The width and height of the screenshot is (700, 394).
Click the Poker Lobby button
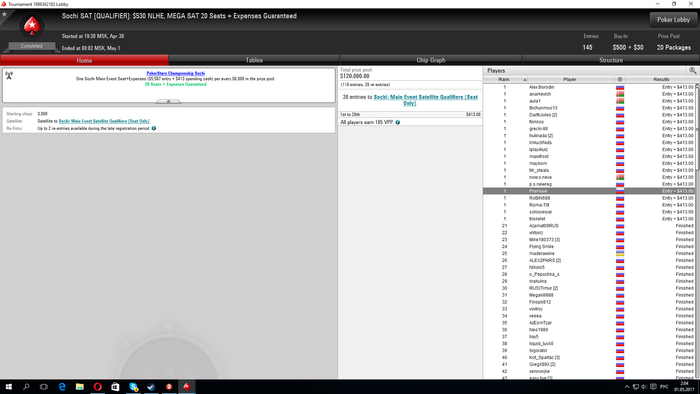[x=673, y=20]
